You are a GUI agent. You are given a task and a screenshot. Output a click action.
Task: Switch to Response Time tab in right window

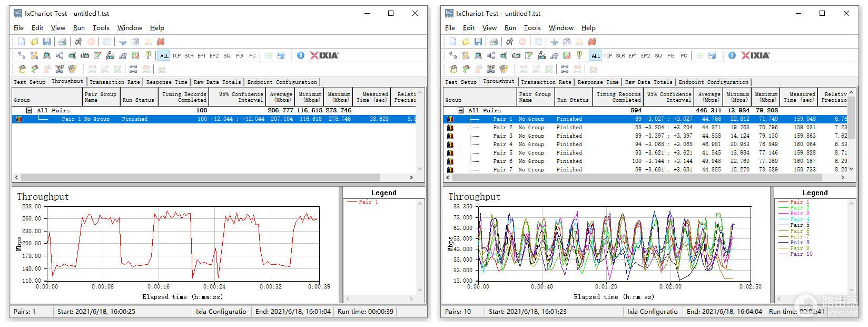tap(598, 82)
